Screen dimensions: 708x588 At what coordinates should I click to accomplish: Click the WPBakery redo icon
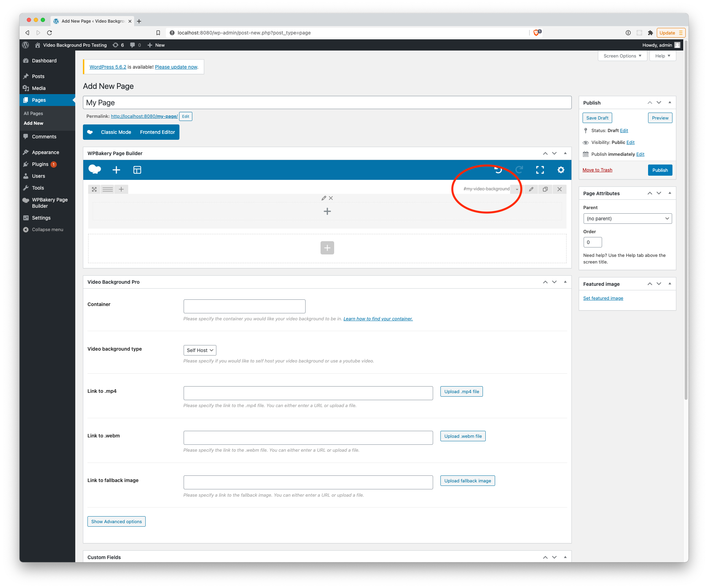[x=519, y=169]
